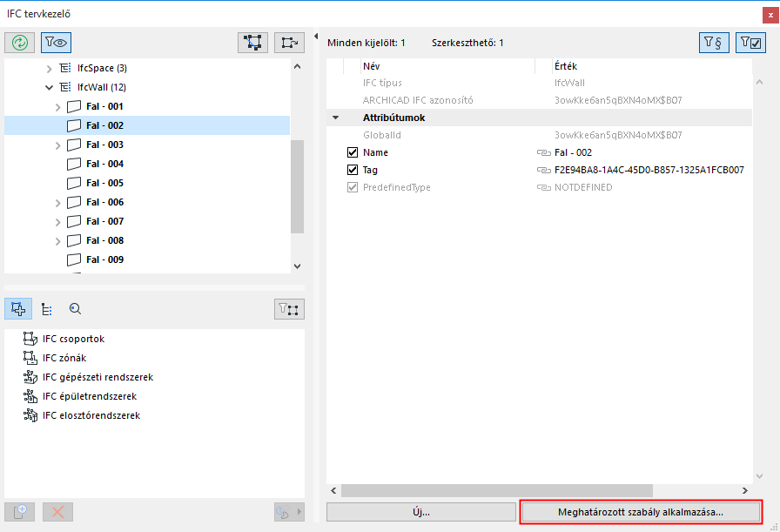The height and width of the screenshot is (532, 780).
Task: Toggle the filter-assignments-by-selection button
Action: [290, 309]
